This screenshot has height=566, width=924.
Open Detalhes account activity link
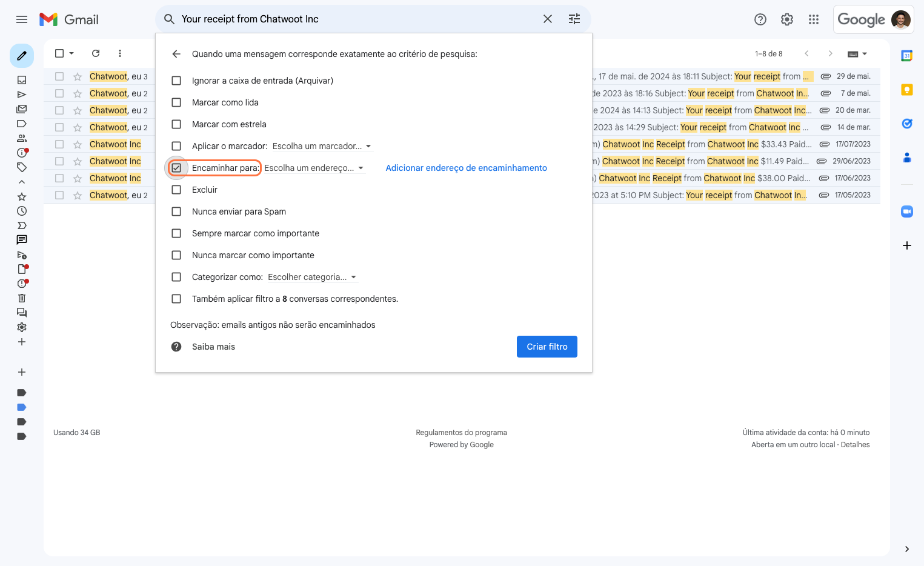tap(855, 445)
